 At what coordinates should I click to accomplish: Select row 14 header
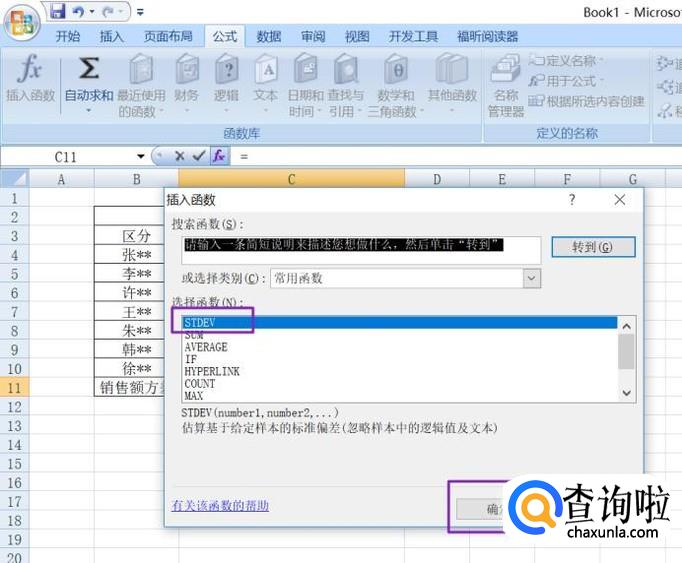tap(14, 445)
